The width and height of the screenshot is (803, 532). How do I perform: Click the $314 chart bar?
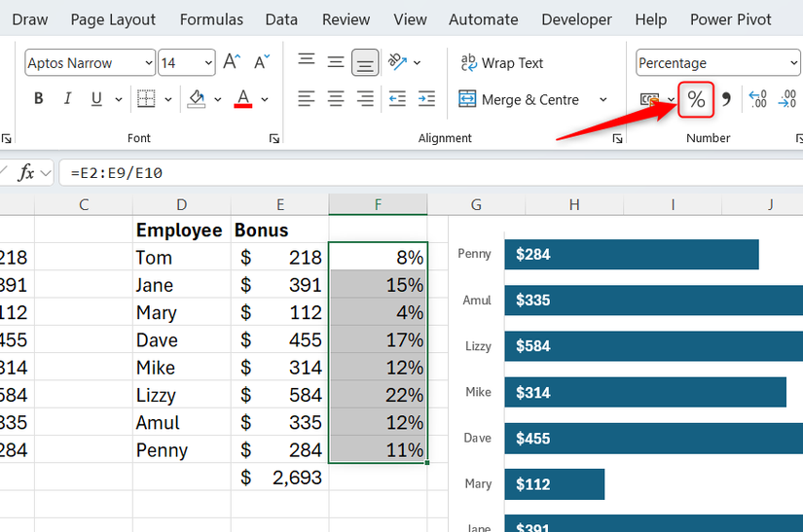click(645, 392)
